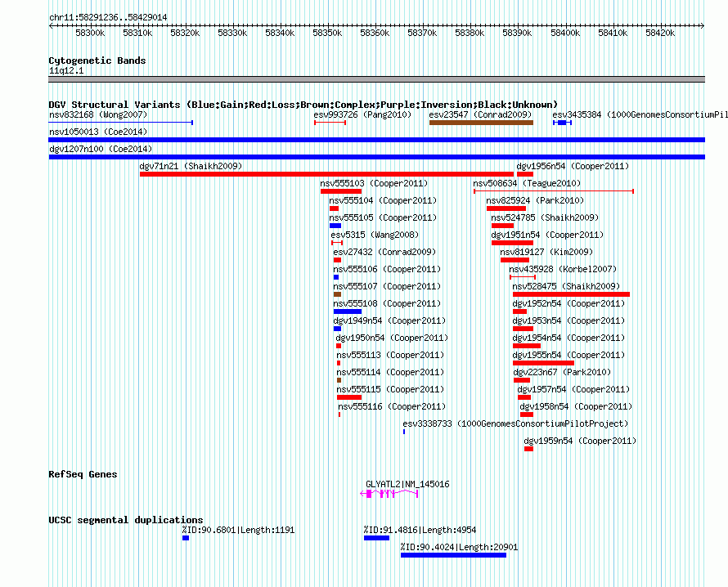Image resolution: width=728 pixels, height=587 pixels.
Task: Select the dgv1954n54 (Cooper2011) label
Action: (568, 338)
